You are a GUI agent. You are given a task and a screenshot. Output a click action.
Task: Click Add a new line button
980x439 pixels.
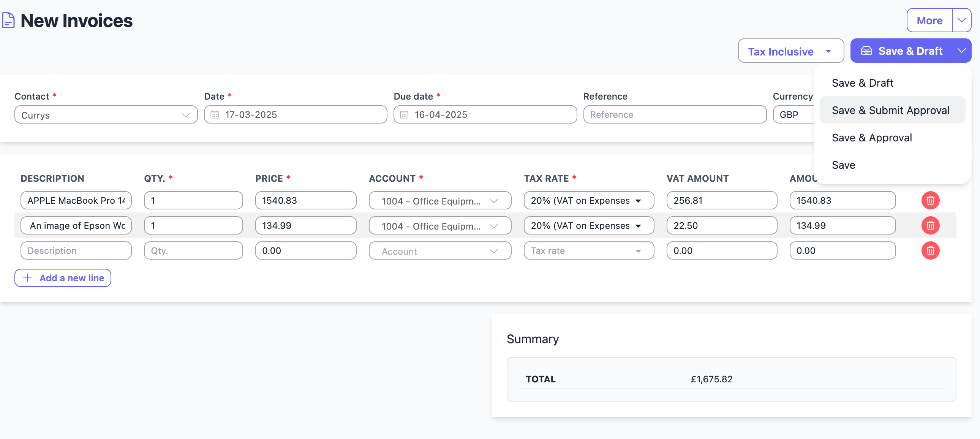click(63, 278)
